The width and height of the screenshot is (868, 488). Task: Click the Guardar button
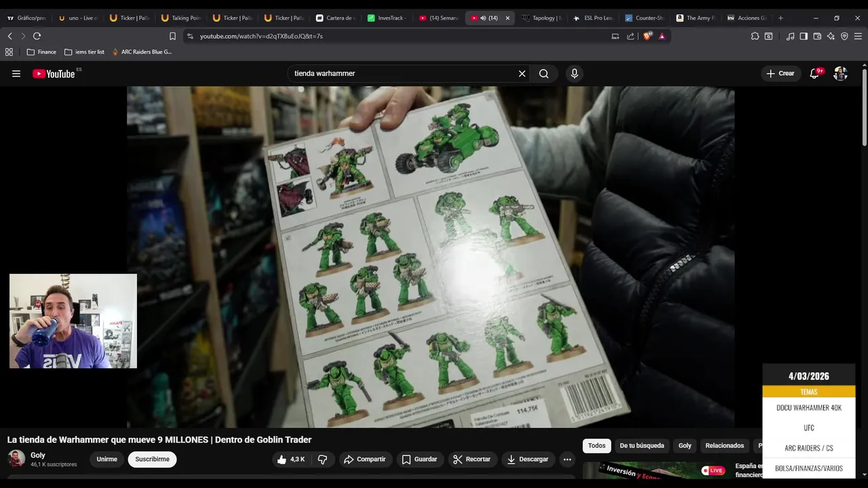(x=419, y=460)
